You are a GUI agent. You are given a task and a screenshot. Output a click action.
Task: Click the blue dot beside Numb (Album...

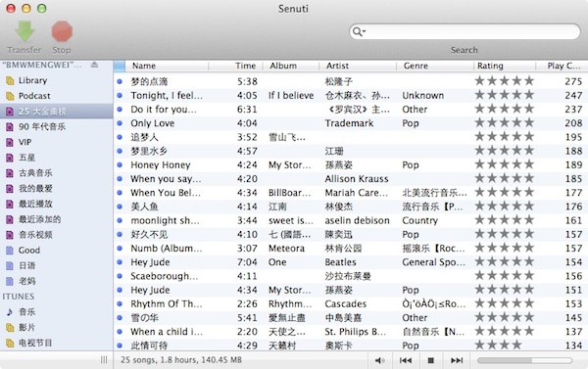click(120, 248)
